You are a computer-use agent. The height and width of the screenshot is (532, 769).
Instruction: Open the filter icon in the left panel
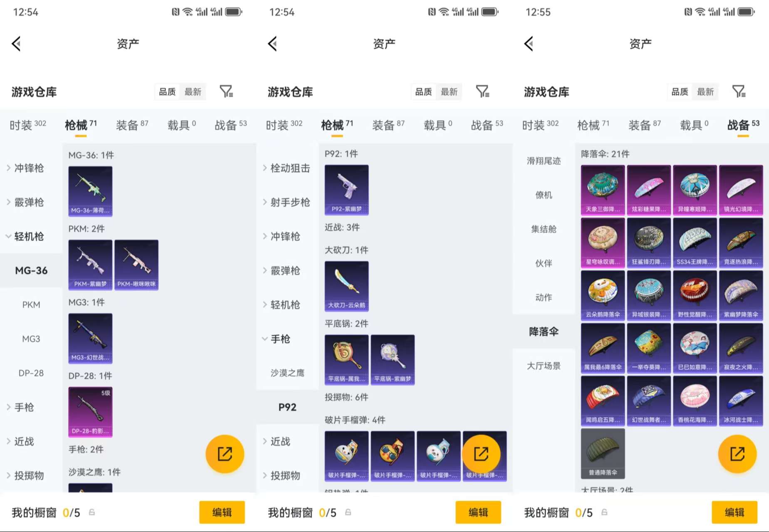click(x=226, y=92)
